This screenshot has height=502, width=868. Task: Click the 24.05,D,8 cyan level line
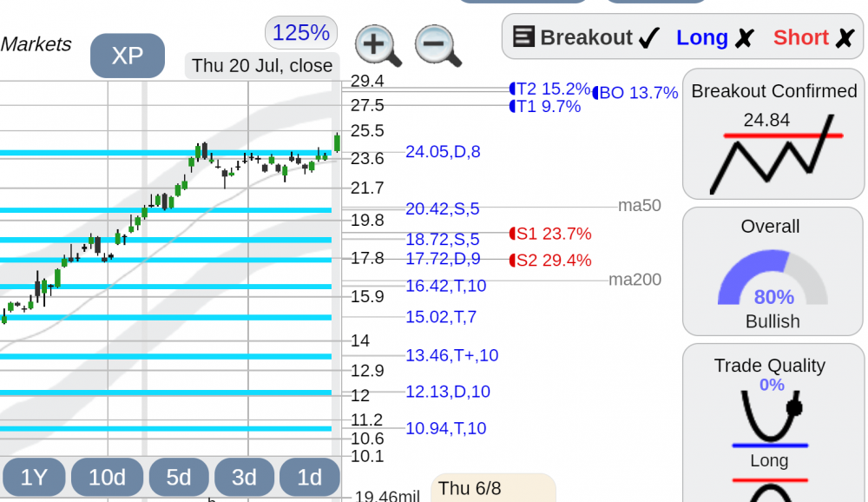(166, 153)
